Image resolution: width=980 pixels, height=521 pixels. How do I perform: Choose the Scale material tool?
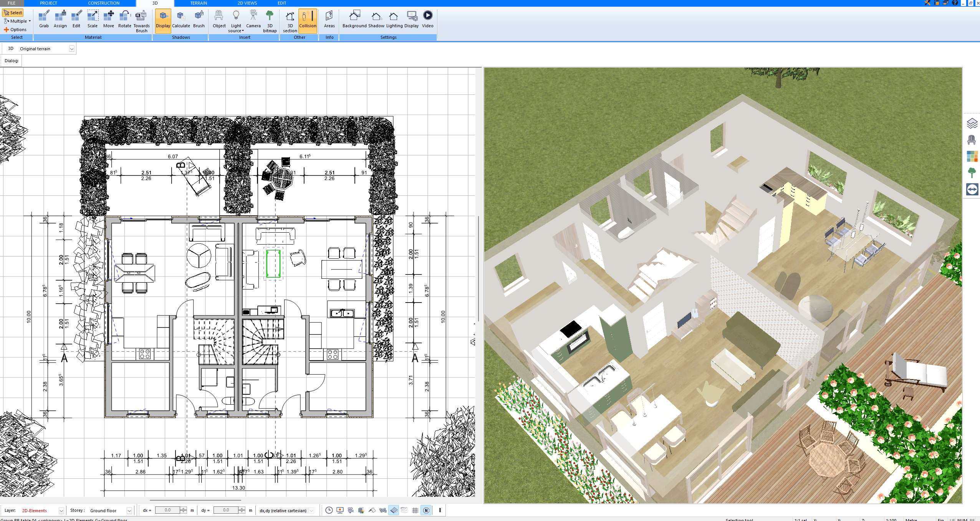(93, 19)
